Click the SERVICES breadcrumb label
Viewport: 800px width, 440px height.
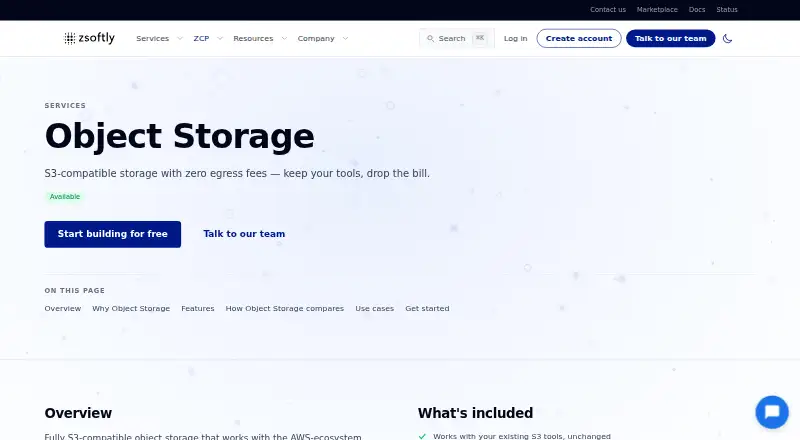[x=65, y=106]
